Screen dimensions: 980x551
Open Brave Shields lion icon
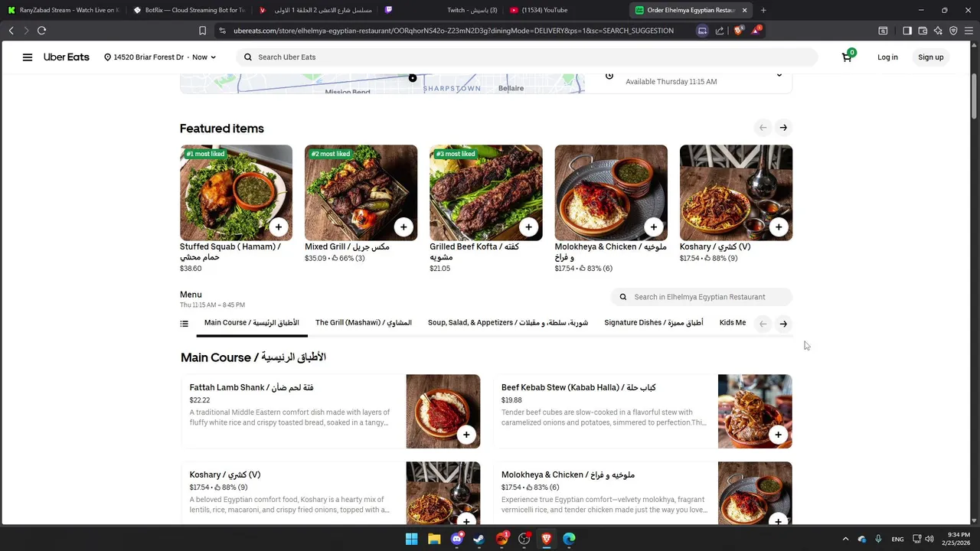(x=738, y=31)
